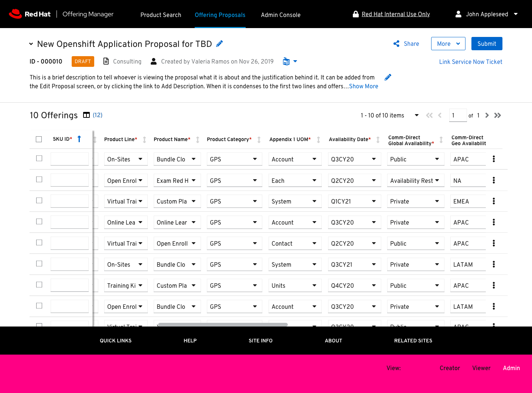Open the kebab menu for the first row
Image resolution: width=532 pixels, height=393 pixels.
coord(494,159)
